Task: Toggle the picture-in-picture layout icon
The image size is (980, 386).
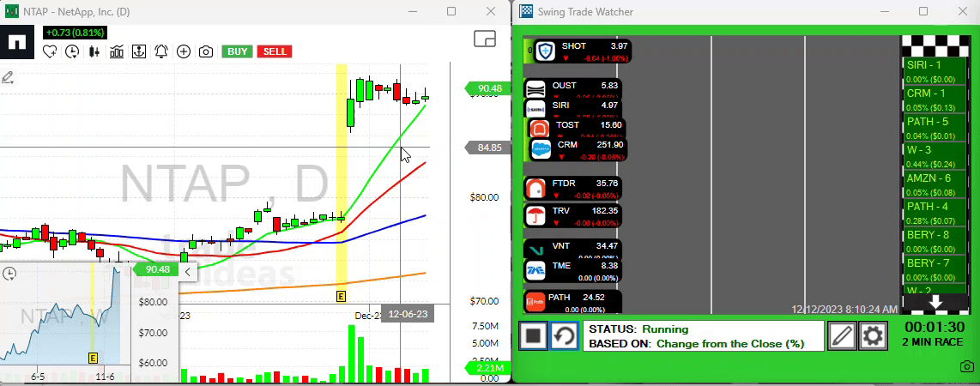Action: tap(484, 39)
